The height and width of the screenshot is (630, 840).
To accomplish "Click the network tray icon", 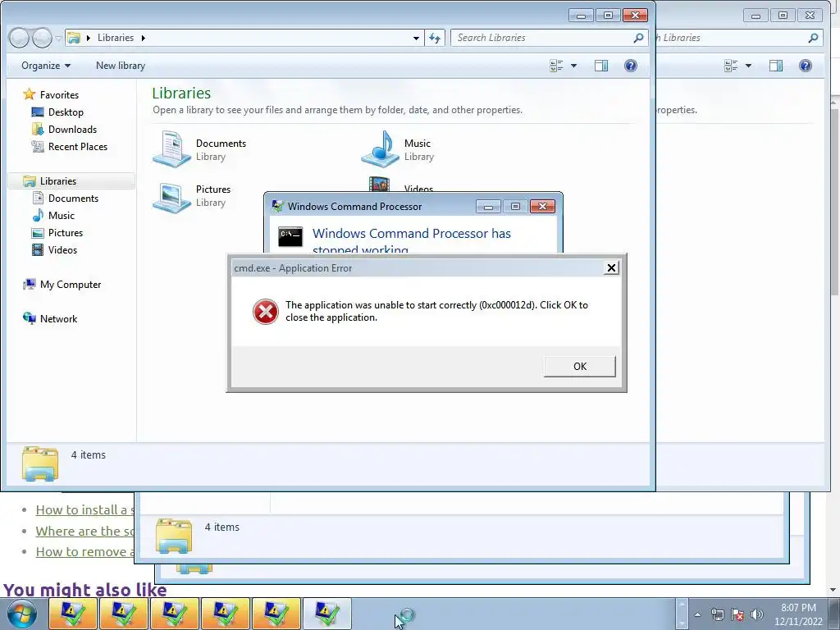I will 717,614.
